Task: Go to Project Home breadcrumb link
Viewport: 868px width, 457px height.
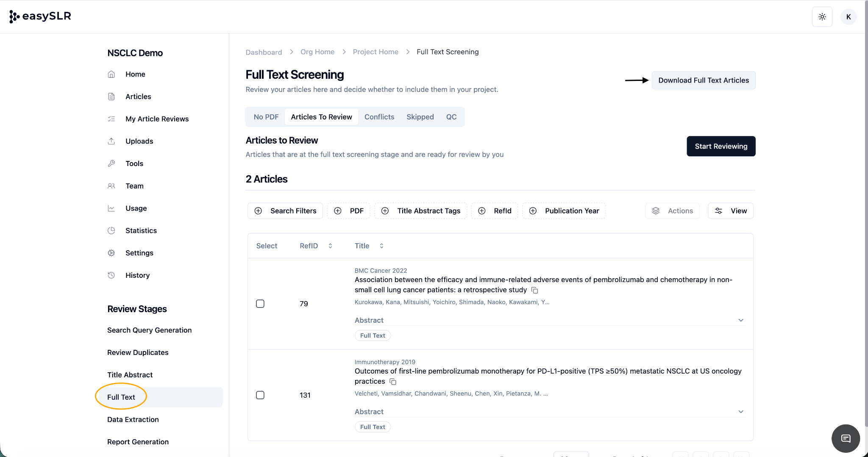Action: click(x=375, y=52)
